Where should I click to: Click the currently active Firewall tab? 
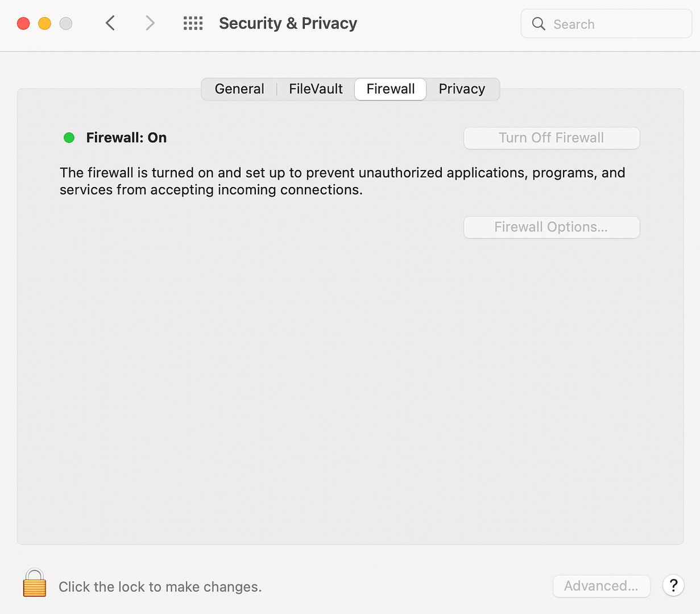[390, 89]
